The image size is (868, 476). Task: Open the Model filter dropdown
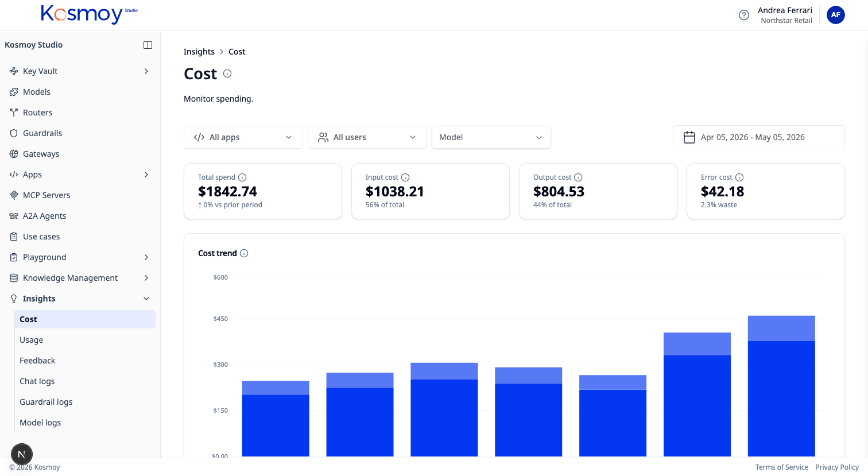click(491, 137)
